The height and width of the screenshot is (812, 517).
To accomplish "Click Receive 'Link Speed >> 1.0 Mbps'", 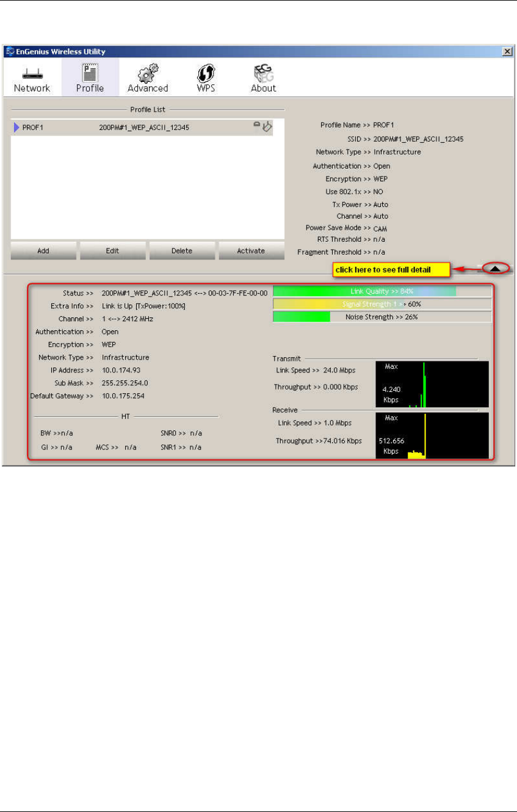I will (314, 422).
